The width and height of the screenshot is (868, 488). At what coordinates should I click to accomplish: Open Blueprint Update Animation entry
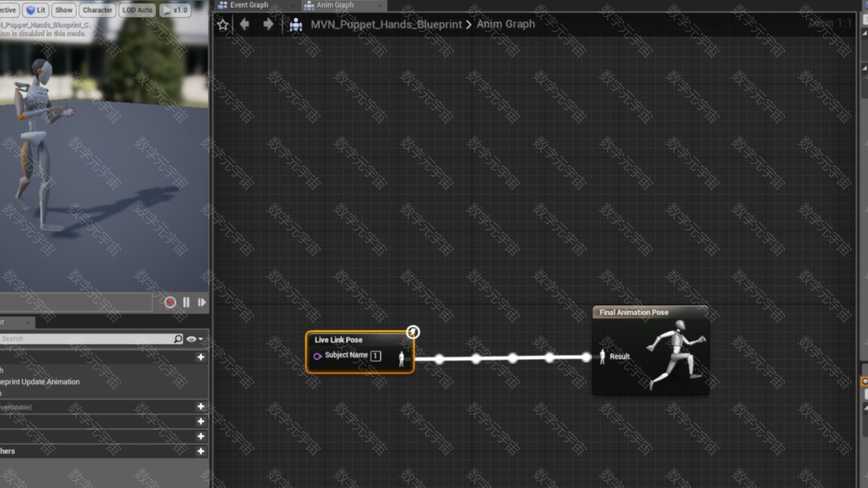point(40,382)
